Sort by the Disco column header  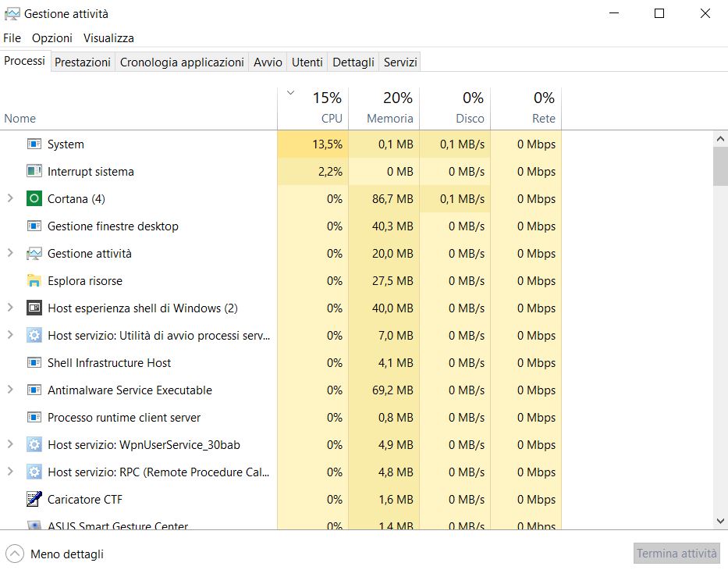pos(455,109)
